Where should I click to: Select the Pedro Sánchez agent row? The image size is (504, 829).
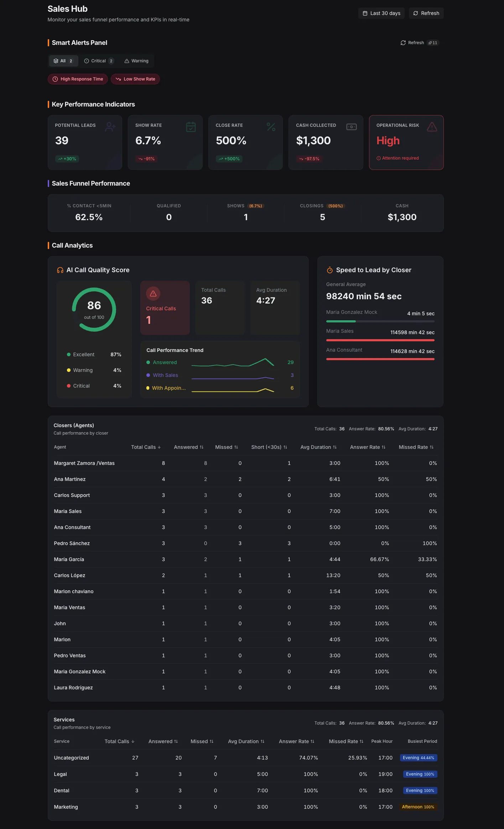coord(245,543)
